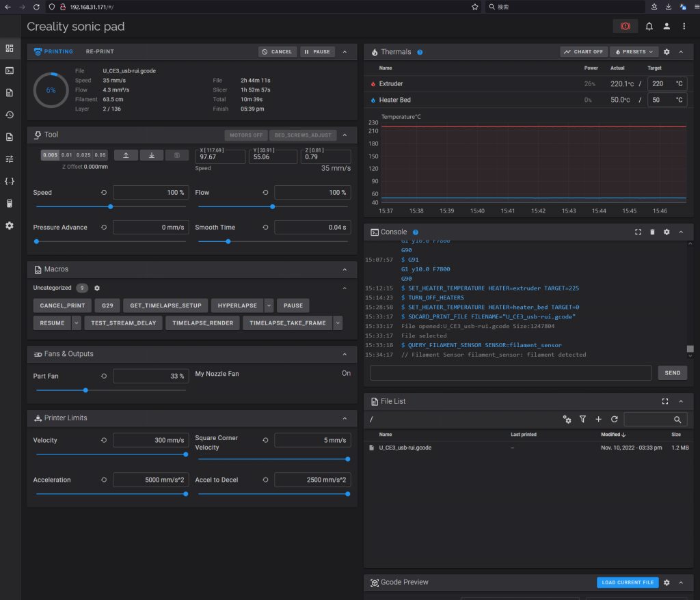Image resolution: width=700 pixels, height=600 pixels.
Task: Click the red Emergency Stop icon
Action: (625, 27)
